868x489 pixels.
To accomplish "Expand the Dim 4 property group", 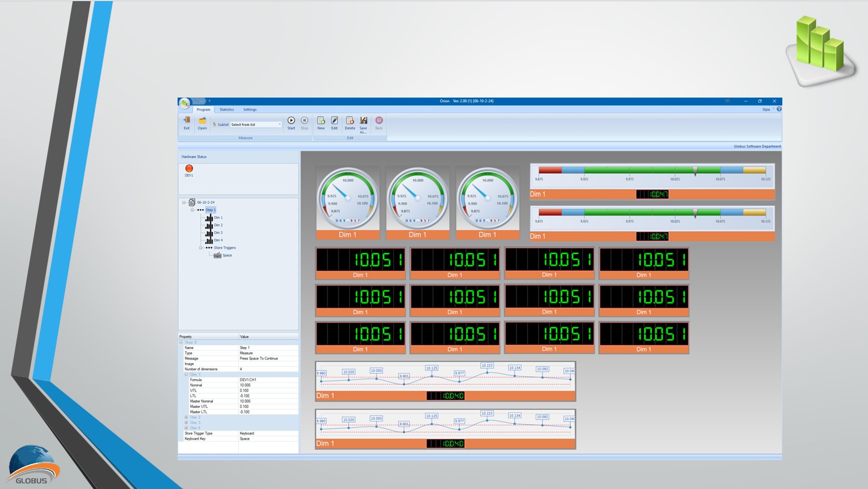I will (x=186, y=428).
